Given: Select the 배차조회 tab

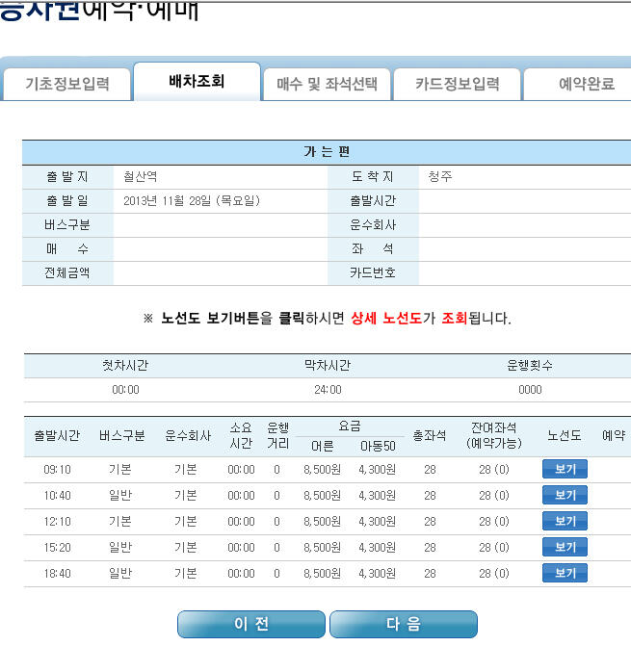Looking at the screenshot, I should (197, 82).
